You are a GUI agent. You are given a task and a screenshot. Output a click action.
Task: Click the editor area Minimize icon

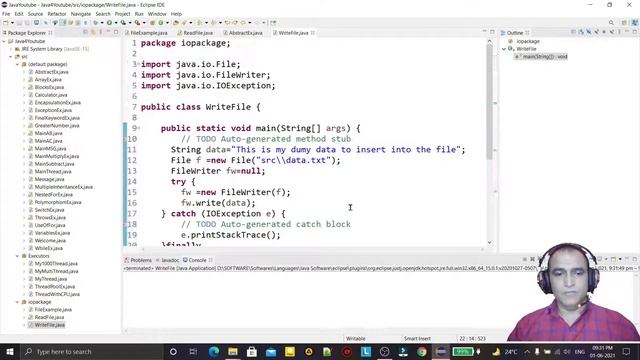point(484,32)
